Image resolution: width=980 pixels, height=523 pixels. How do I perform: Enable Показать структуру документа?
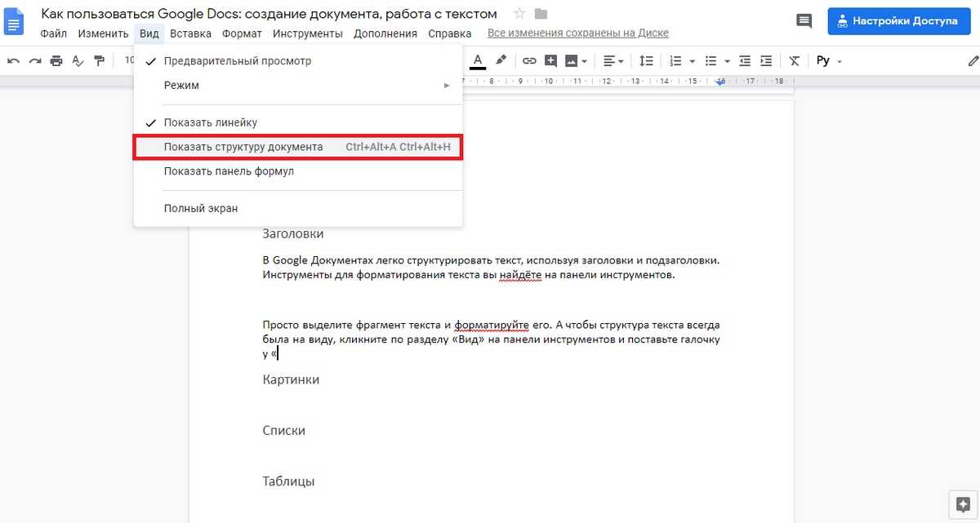pos(298,147)
